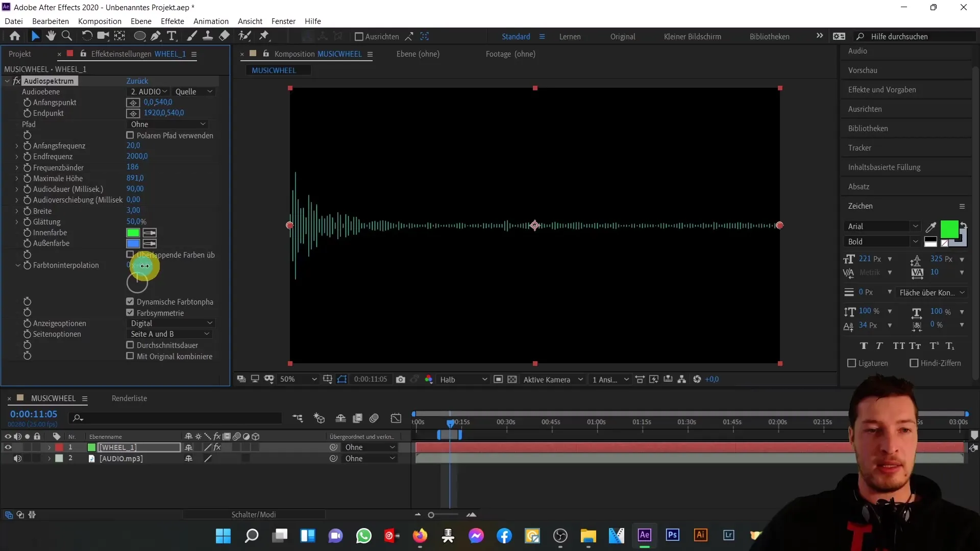Select the Selection arrow tool
Screen dimensions: 980x551
pos(35,36)
